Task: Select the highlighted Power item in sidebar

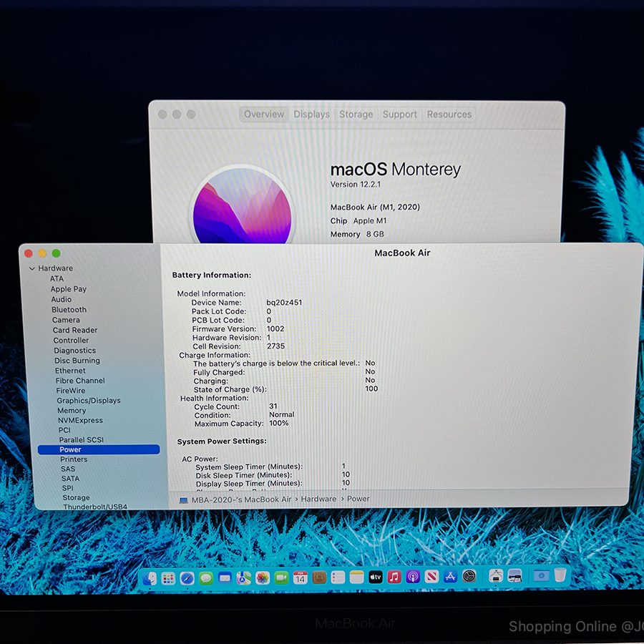Action: pyautogui.click(x=99, y=449)
